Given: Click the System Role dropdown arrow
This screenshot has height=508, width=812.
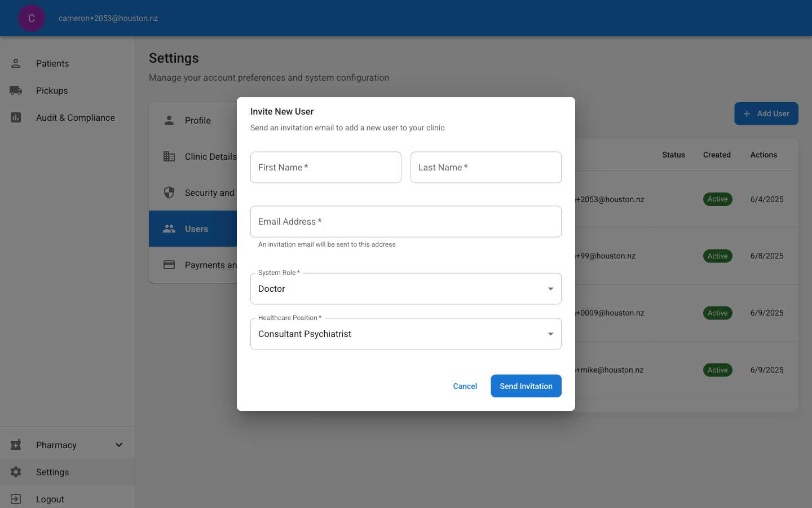Looking at the screenshot, I should (551, 288).
